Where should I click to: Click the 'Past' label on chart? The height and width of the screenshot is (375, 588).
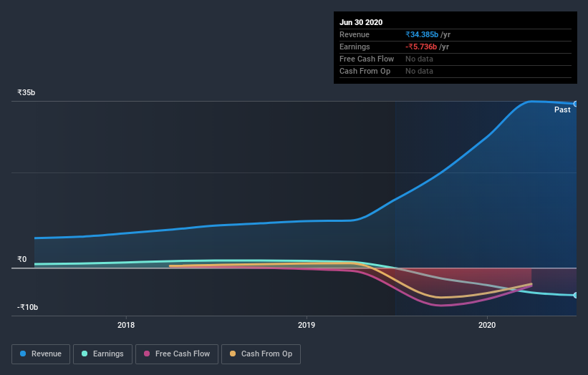point(562,109)
